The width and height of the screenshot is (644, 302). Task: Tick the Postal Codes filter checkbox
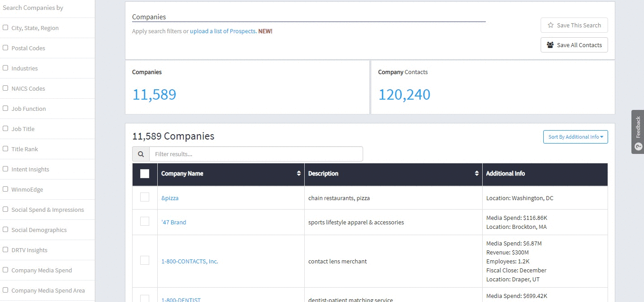pos(5,48)
